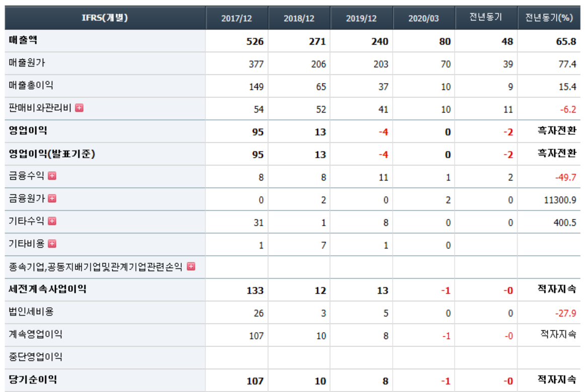Viewport: 585px width, 392px height.
Task: Select 매출원가 value 377
Action: pos(256,64)
